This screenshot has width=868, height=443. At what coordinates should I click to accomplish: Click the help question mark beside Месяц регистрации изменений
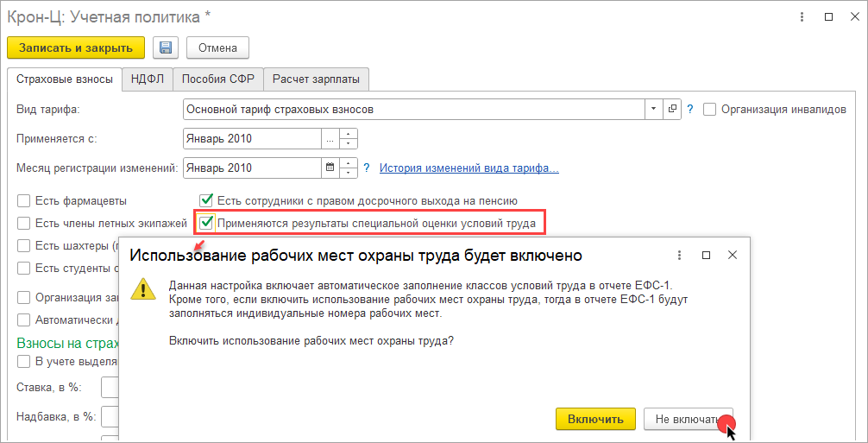coord(366,168)
